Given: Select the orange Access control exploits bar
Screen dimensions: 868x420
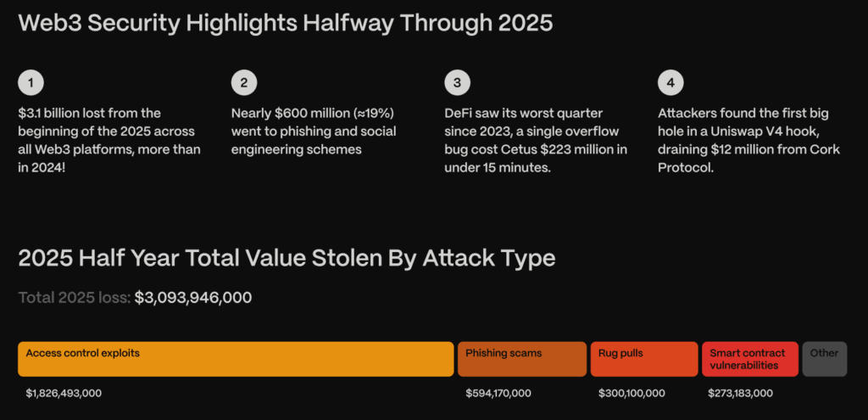Looking at the screenshot, I should (x=236, y=359).
